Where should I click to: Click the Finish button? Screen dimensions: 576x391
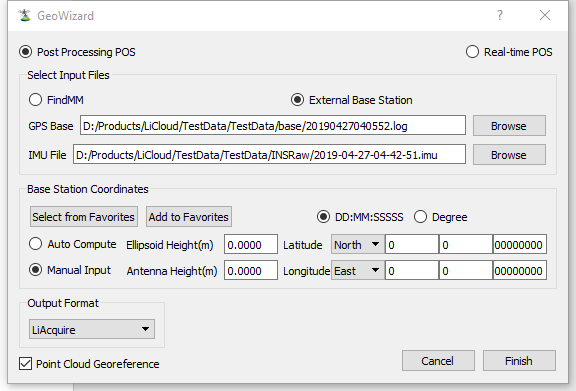click(519, 361)
